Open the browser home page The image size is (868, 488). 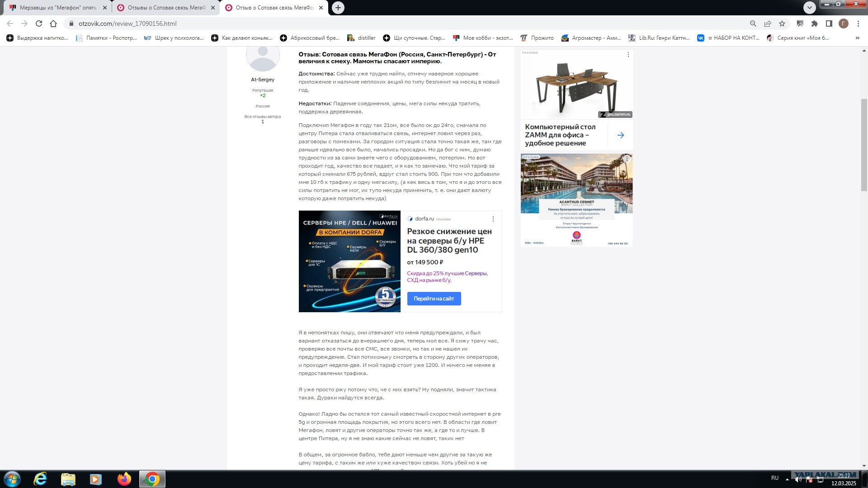[x=53, y=23]
